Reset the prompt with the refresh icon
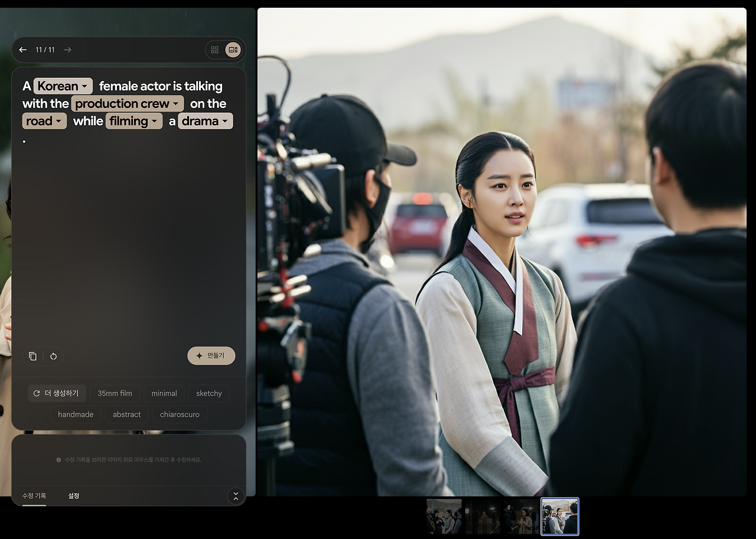Viewport: 756px width, 539px height. 53,356
